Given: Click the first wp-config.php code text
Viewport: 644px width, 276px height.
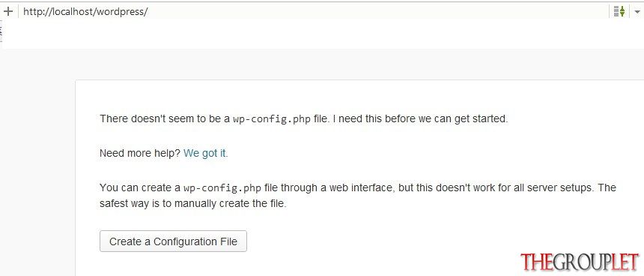Looking at the screenshot, I should click(272, 119).
